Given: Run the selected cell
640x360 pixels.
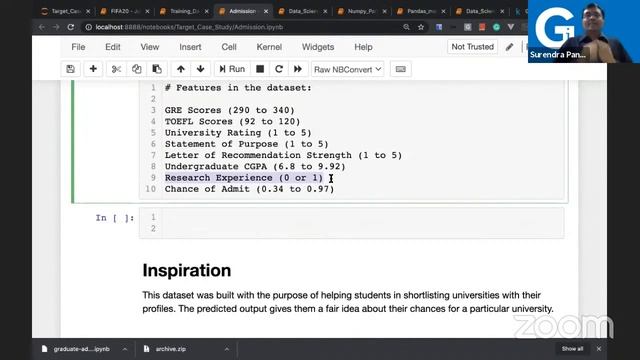Looking at the screenshot, I should (232, 69).
